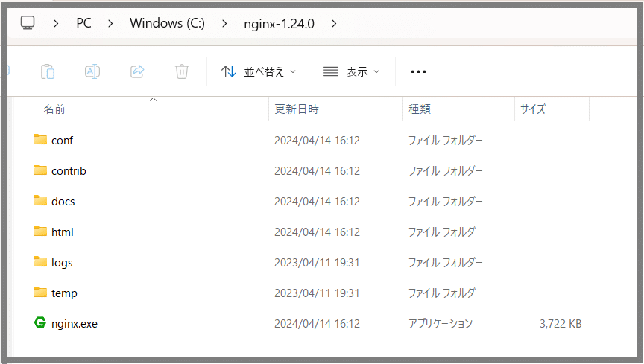Select the temp folder icon
The height and width of the screenshot is (364, 644).
point(40,292)
